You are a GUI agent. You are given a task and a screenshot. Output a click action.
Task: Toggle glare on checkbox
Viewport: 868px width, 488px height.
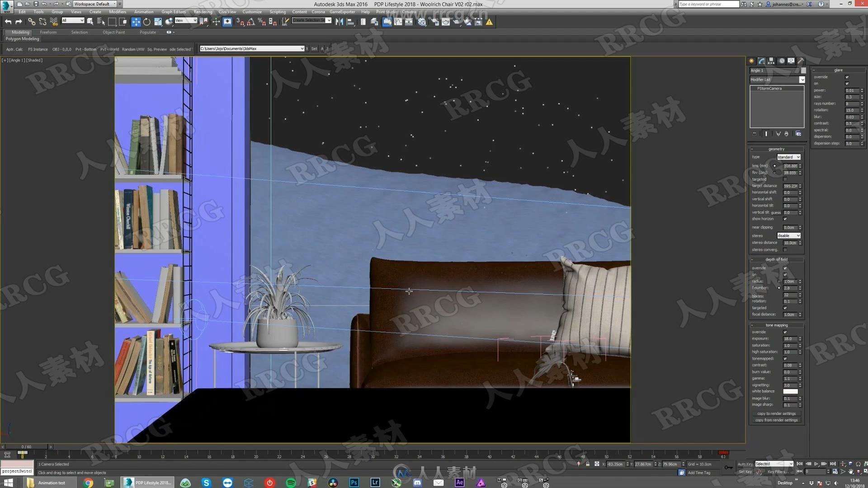(847, 84)
